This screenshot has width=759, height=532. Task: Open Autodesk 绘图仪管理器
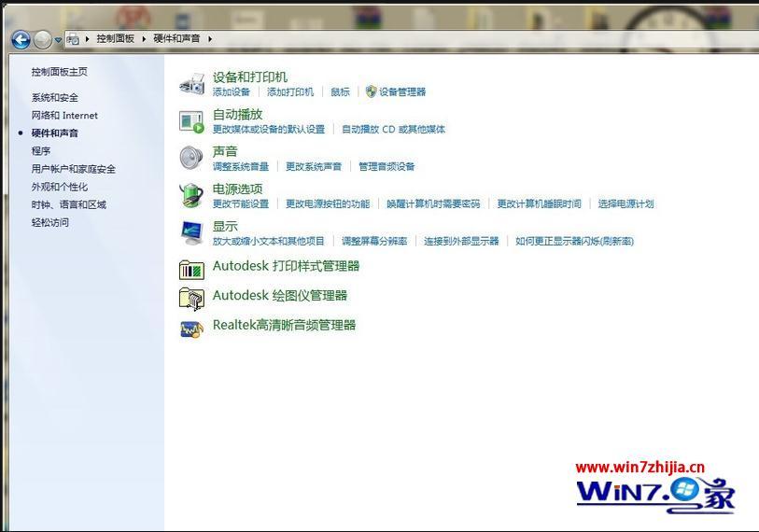[280, 295]
